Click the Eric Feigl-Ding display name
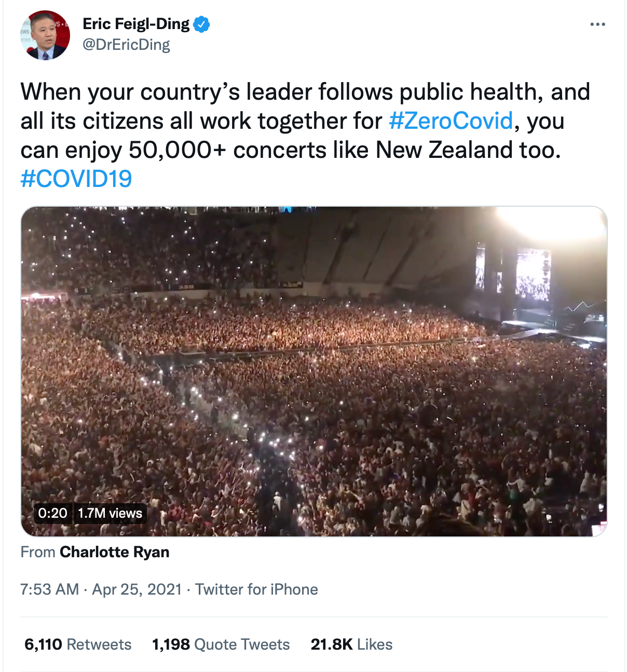The image size is (627, 672). [x=136, y=24]
